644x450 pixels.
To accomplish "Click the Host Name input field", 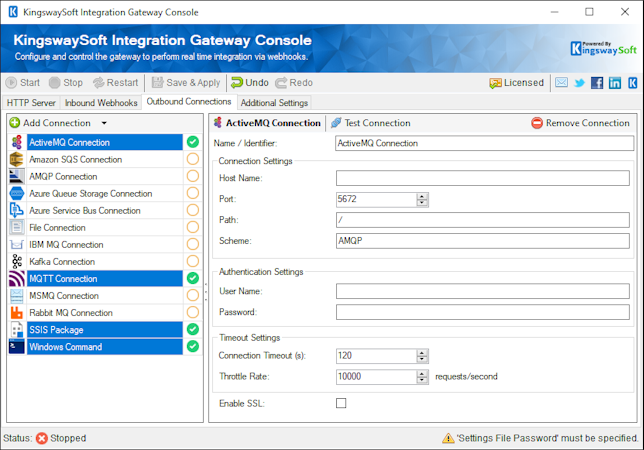I will pyautogui.click(x=484, y=178).
